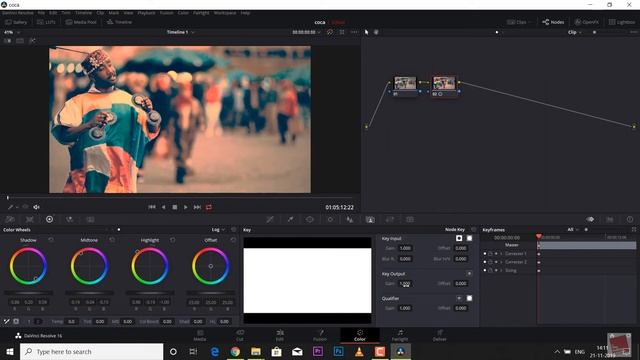
Task: Switch to the Fairlight page
Action: tap(400, 335)
